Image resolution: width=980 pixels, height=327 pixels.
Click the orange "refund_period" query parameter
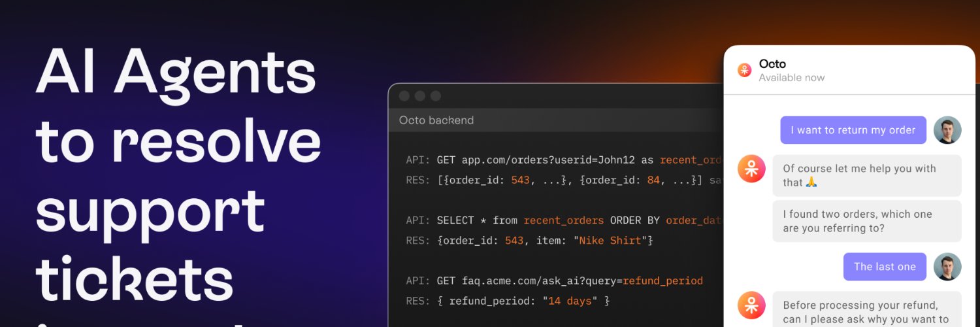tap(662, 281)
